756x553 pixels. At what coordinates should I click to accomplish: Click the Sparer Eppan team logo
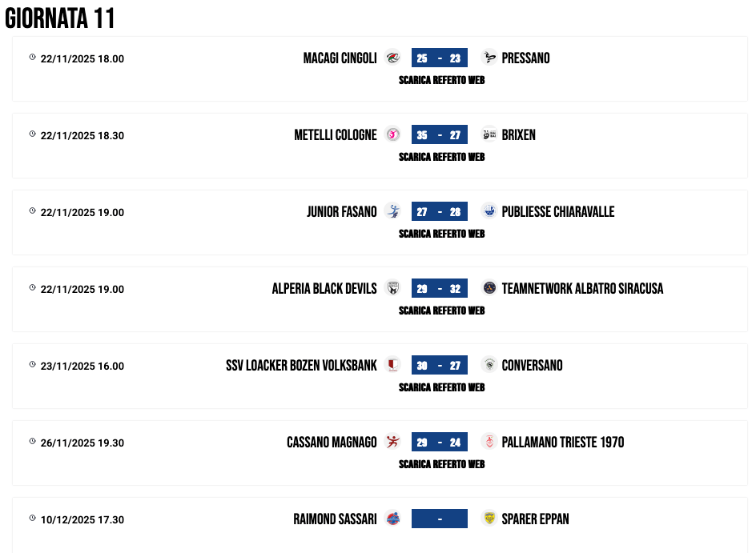tap(489, 519)
